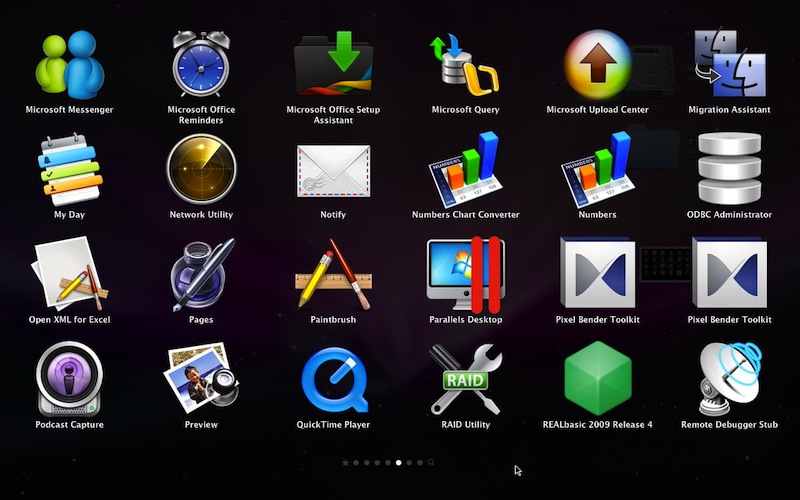Launch QuickTime Player

click(x=333, y=378)
